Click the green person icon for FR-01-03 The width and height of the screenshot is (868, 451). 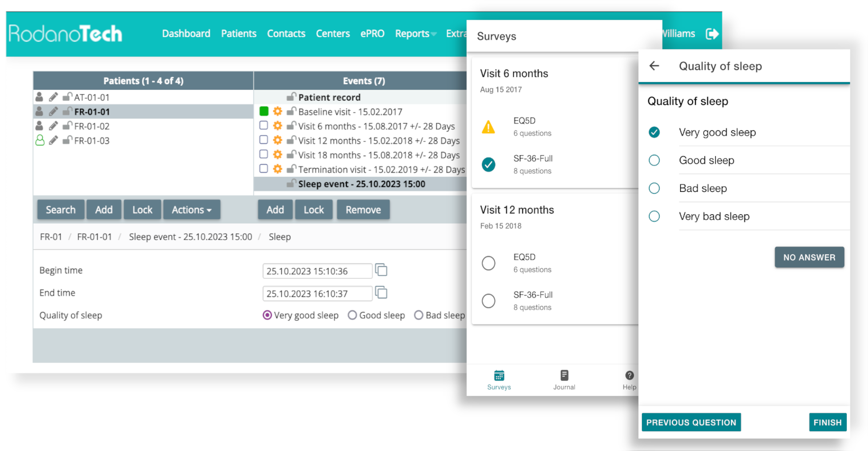pos(40,141)
